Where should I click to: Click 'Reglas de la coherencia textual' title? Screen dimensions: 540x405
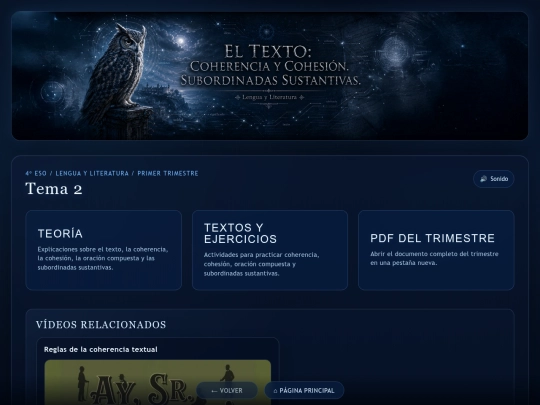point(101,349)
